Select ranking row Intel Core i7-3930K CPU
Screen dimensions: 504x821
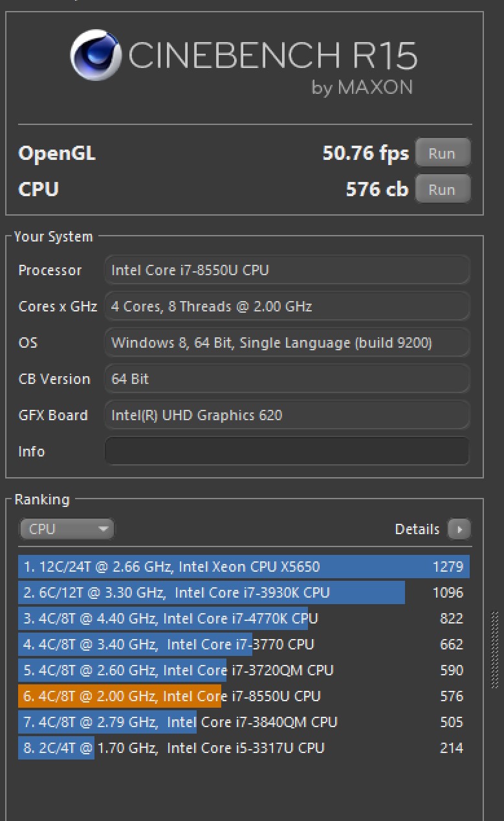[244, 592]
